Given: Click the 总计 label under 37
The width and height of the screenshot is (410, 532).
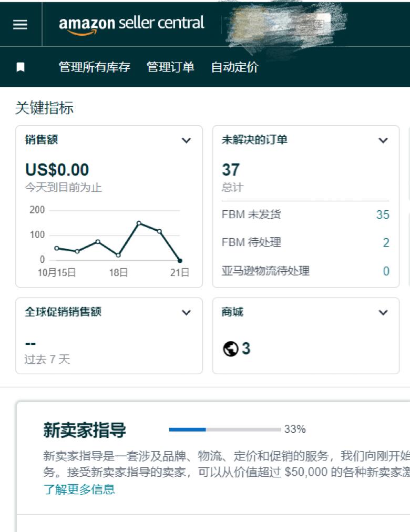Looking at the screenshot, I should [233, 187].
